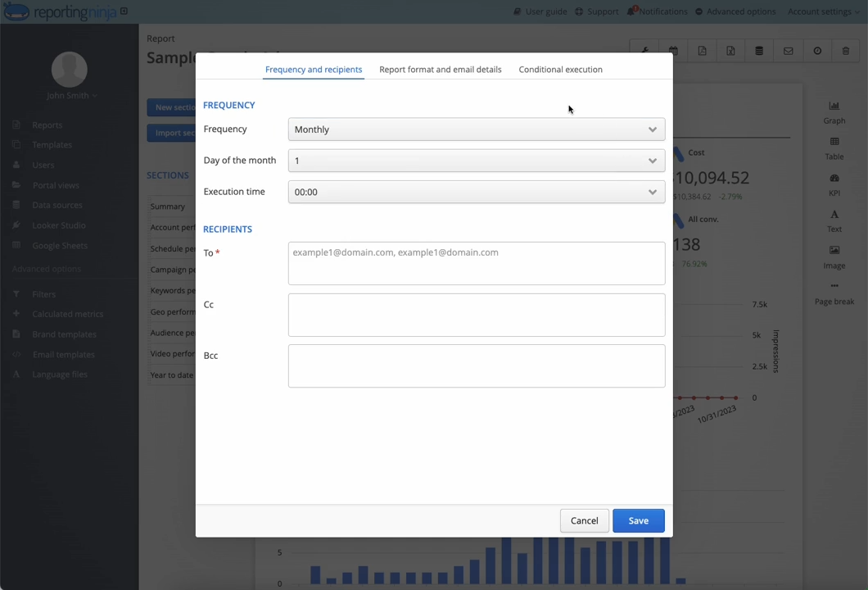Image resolution: width=868 pixels, height=590 pixels.
Task: Select the Campaign performance section
Action: (172, 270)
